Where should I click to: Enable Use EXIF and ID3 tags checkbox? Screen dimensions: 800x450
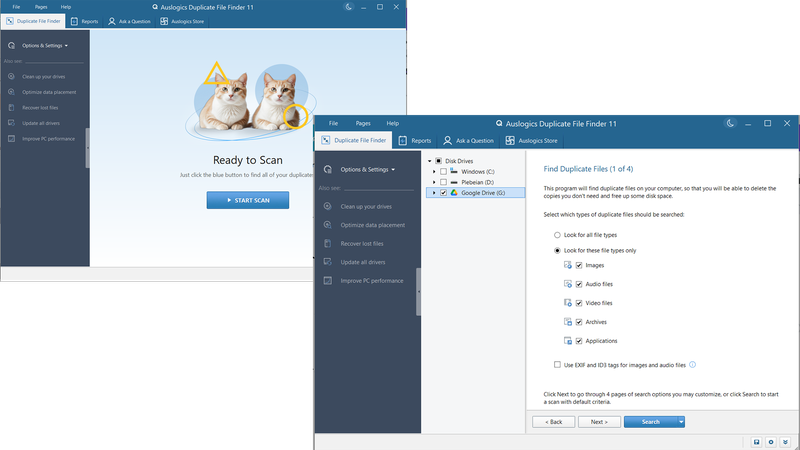click(x=557, y=365)
